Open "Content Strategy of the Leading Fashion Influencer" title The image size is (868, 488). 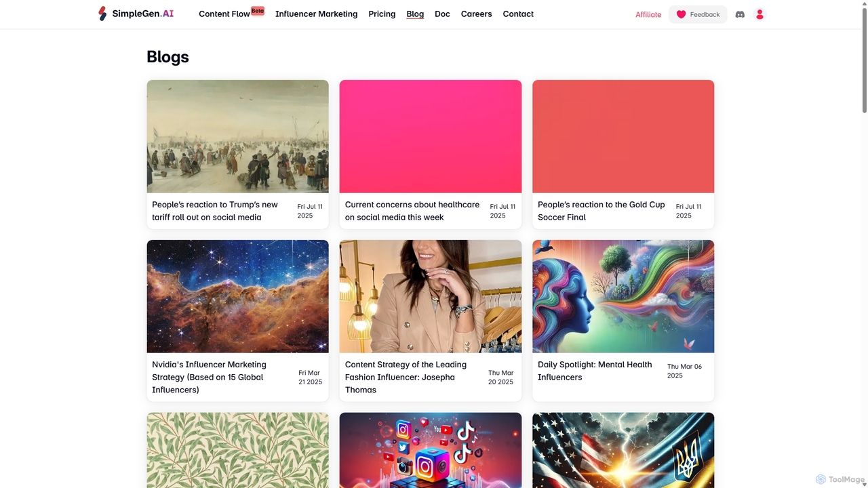click(x=406, y=377)
